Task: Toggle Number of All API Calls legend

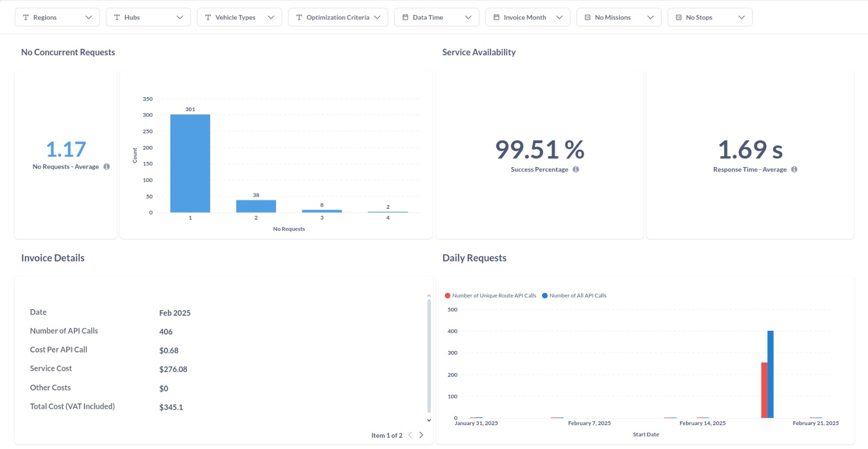Action: 574,296
